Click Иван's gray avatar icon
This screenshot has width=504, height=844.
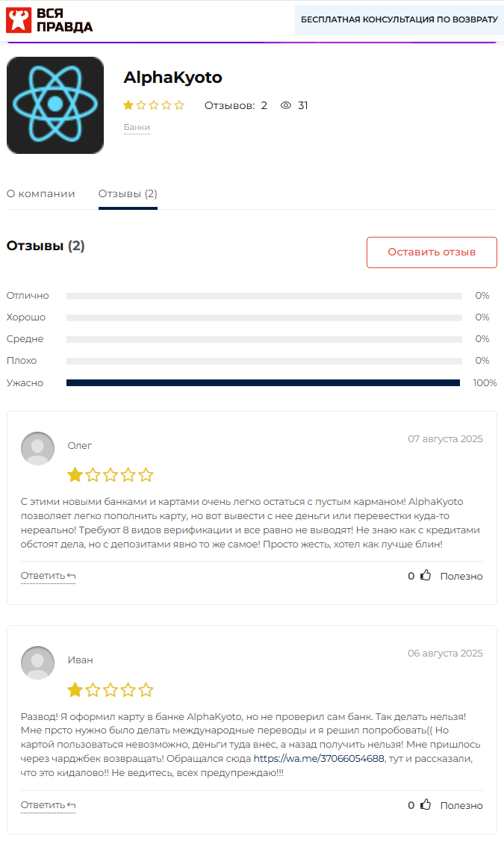point(37,663)
